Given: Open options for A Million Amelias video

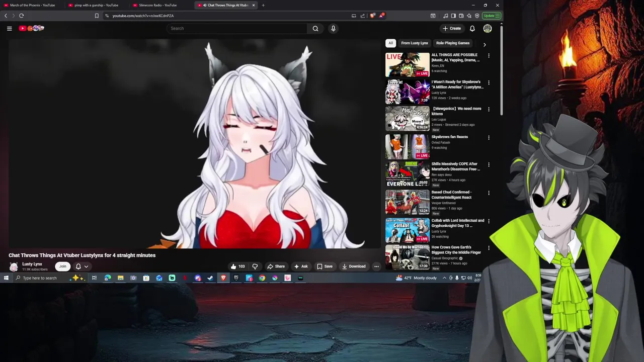Looking at the screenshot, I should [x=489, y=82].
